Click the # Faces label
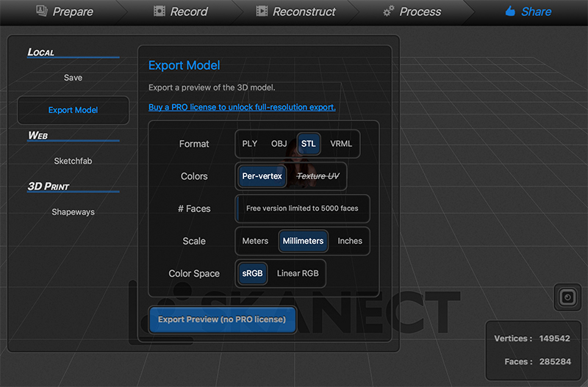588x387 pixels. pos(194,209)
